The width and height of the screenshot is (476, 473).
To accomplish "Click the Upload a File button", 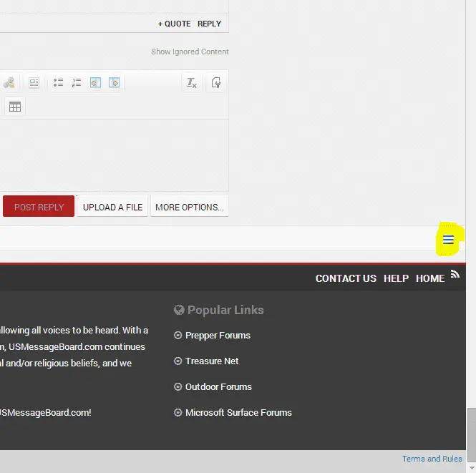I will click(112, 207).
